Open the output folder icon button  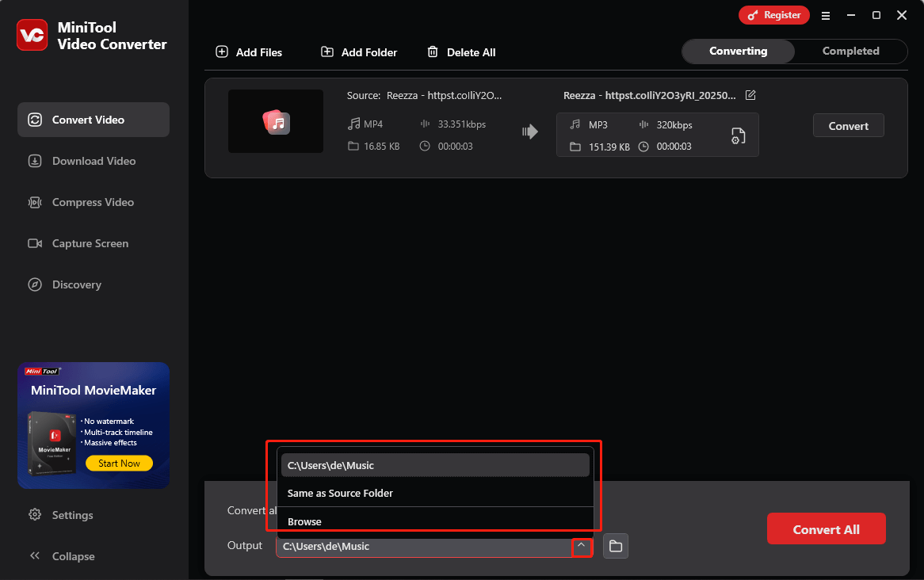click(615, 546)
